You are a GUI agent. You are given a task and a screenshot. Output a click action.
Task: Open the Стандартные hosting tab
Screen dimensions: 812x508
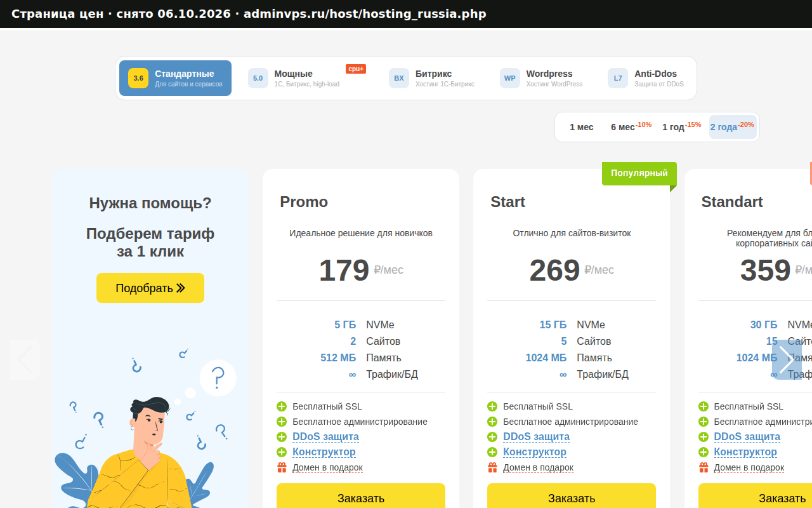point(175,78)
